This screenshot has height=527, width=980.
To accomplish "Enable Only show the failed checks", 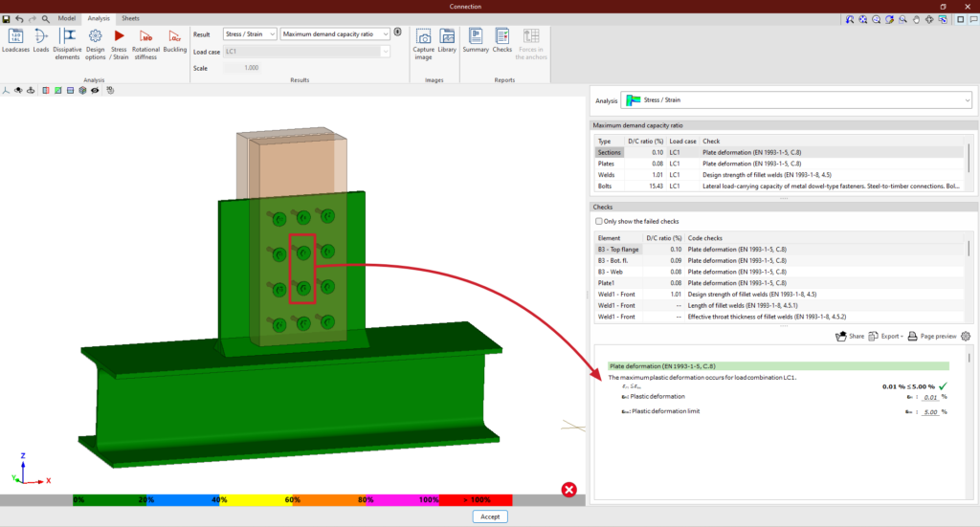I will tap(600, 221).
